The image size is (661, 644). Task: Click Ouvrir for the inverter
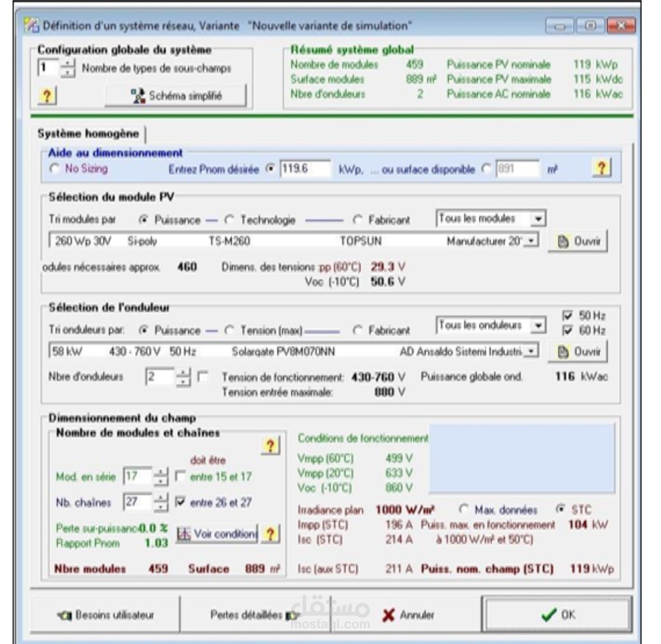click(x=578, y=352)
